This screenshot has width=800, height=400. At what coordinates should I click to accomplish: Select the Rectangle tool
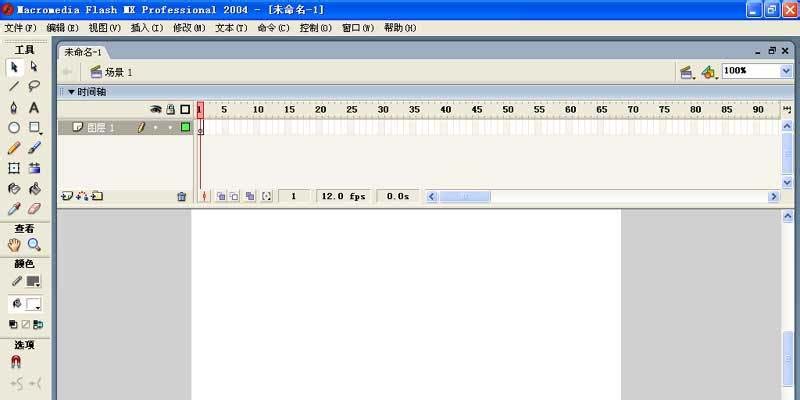coord(34,128)
